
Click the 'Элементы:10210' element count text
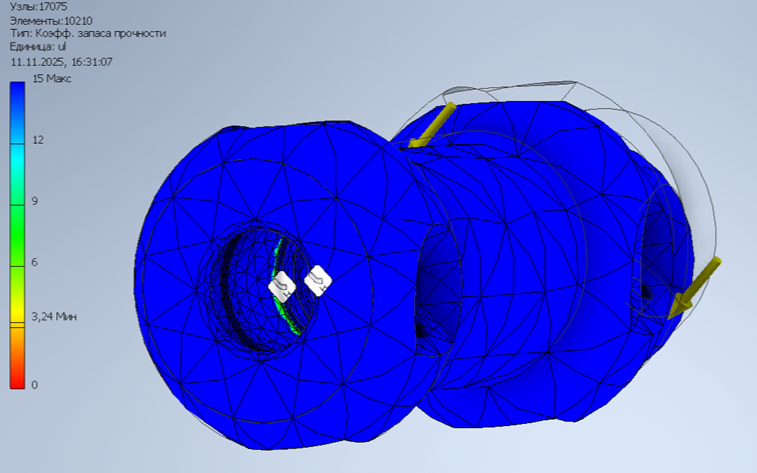tap(47, 20)
